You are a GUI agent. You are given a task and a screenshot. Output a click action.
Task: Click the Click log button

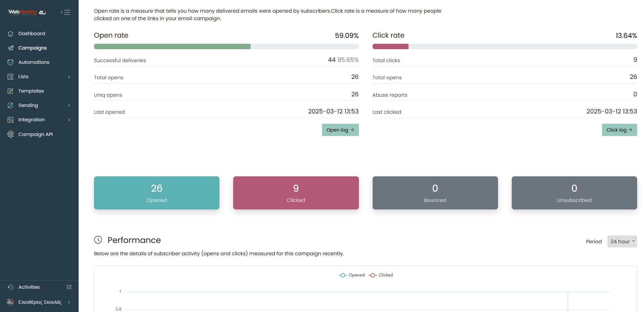(619, 130)
